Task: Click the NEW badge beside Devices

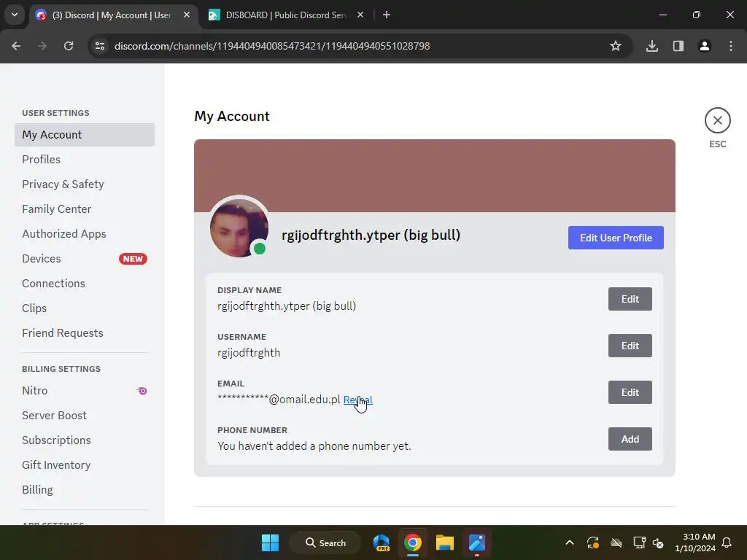Action: click(133, 259)
